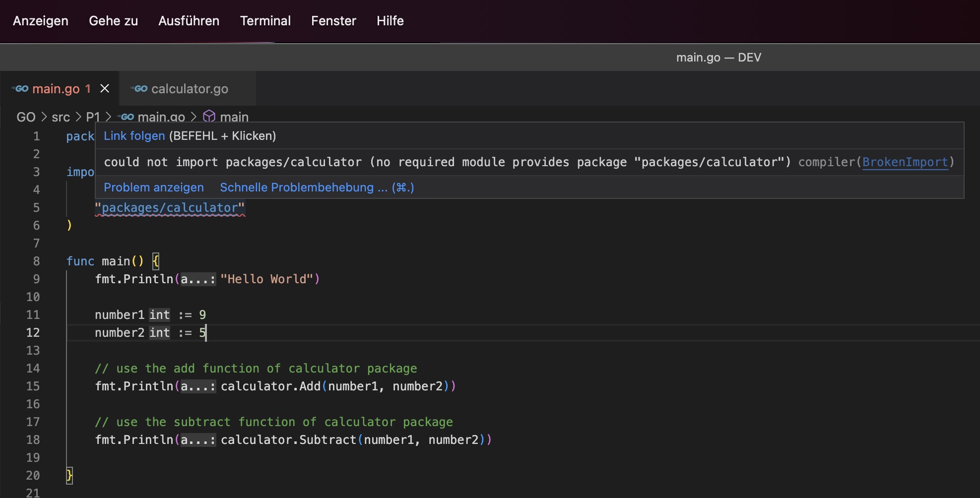Click main.go — DEV window title

point(719,58)
